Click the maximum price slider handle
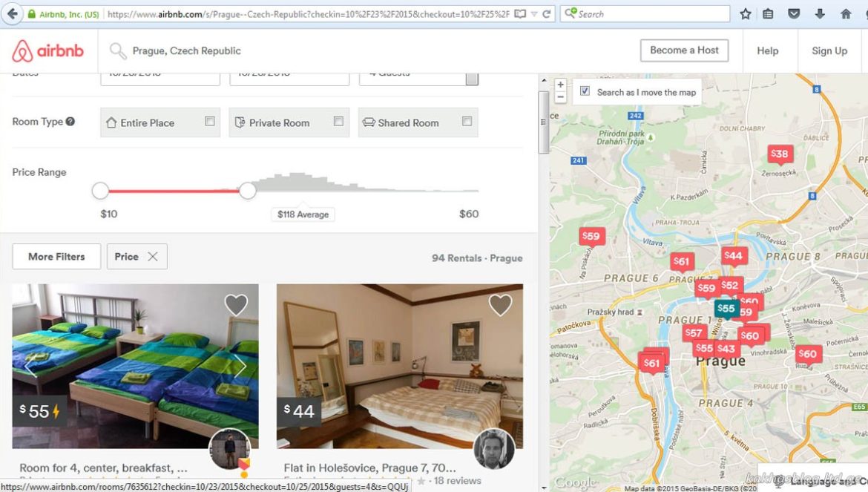868x492 pixels. point(248,191)
